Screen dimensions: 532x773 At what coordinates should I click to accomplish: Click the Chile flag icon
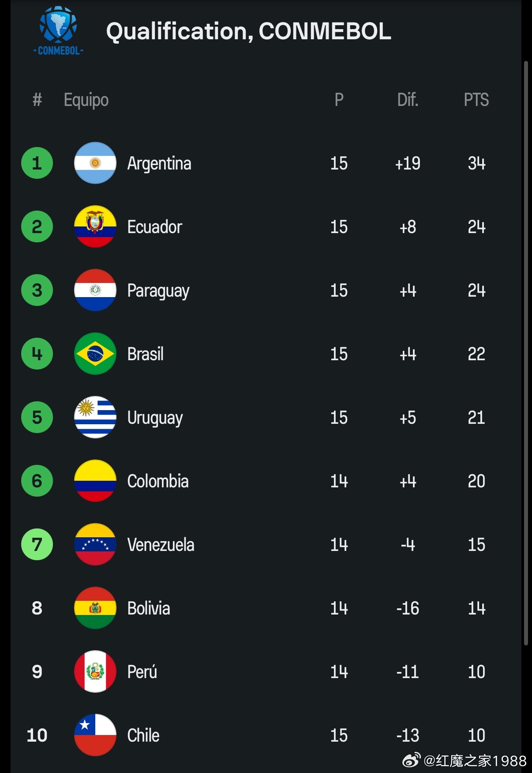click(x=95, y=735)
